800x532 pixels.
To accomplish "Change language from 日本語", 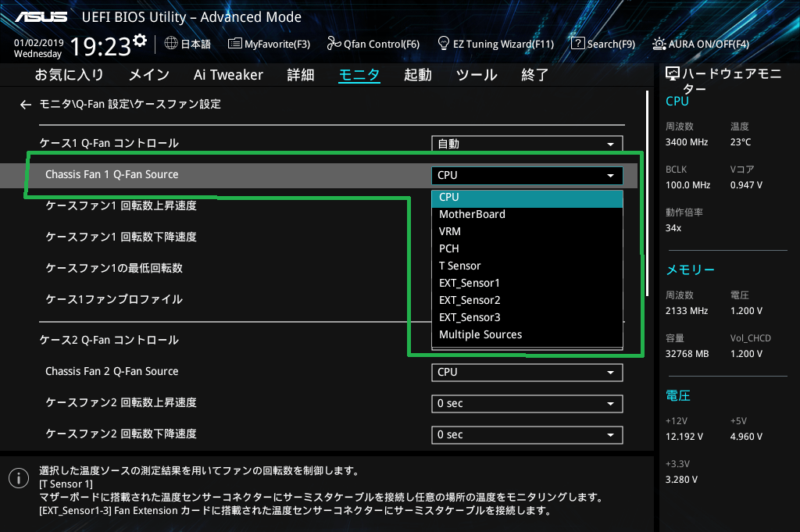I will click(x=196, y=44).
